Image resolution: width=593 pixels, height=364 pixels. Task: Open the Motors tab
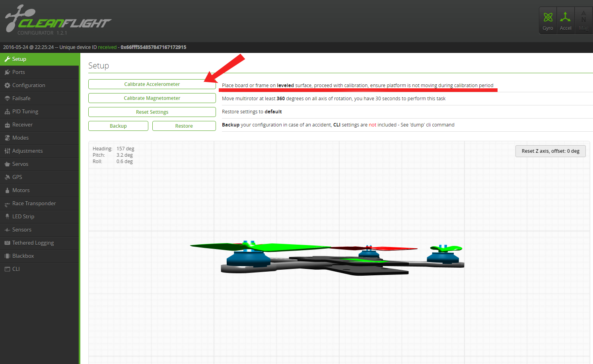[39, 190]
